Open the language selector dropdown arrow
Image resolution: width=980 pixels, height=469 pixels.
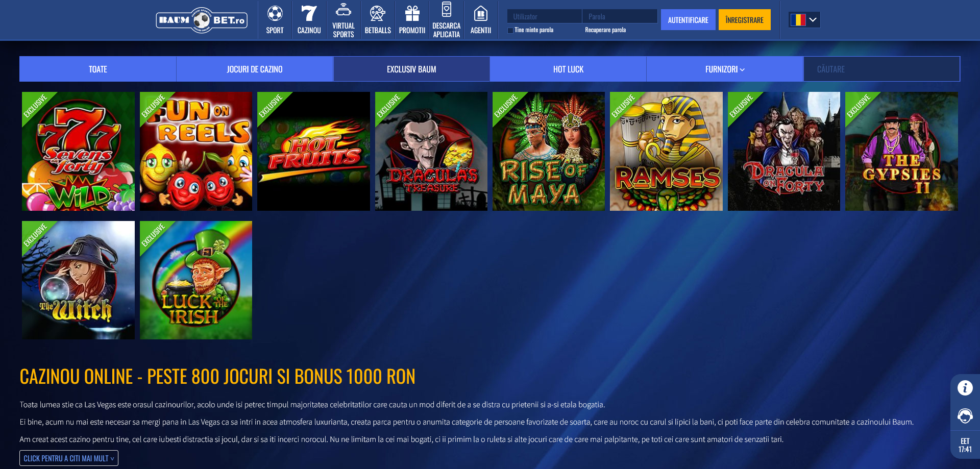coord(813,20)
